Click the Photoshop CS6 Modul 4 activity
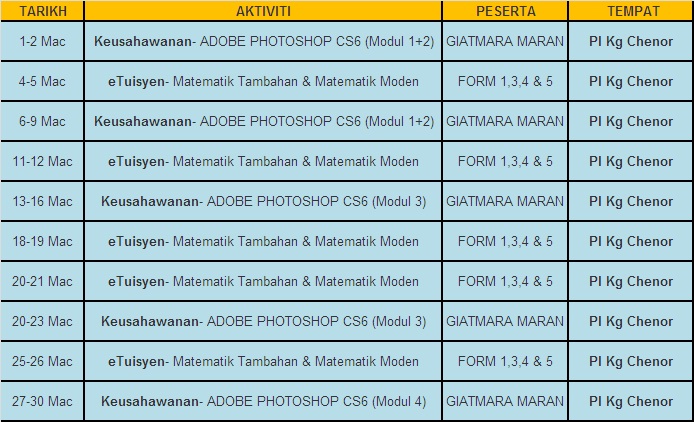The width and height of the screenshot is (694, 422). point(263,402)
